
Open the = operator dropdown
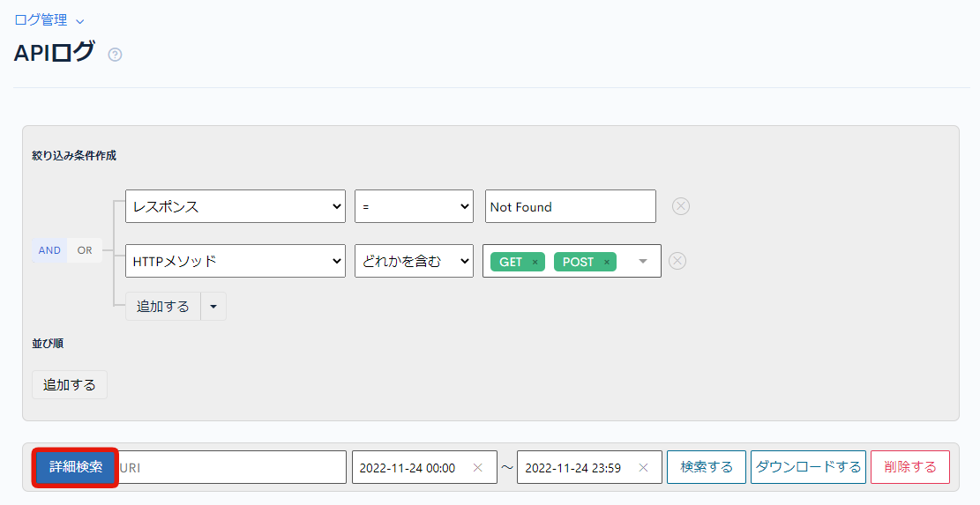[414, 206]
